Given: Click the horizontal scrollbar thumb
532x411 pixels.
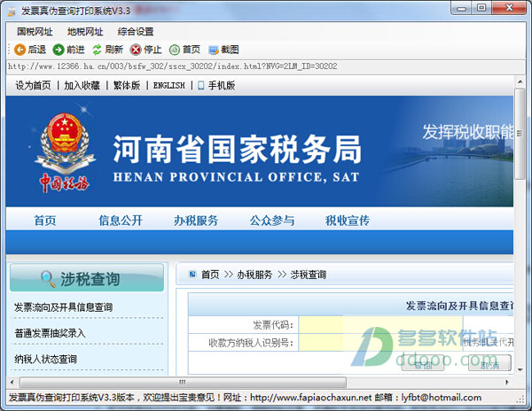Looking at the screenshot, I should click(x=183, y=382).
